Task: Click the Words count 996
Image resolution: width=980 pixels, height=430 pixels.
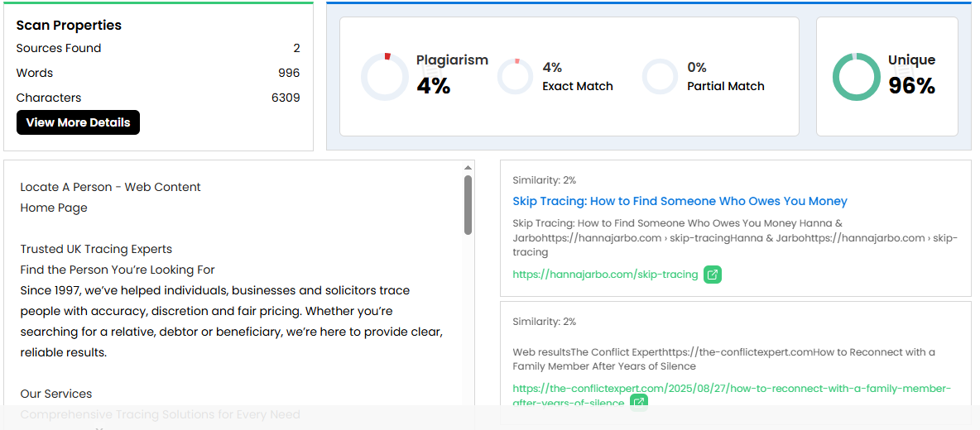Action: [x=289, y=73]
